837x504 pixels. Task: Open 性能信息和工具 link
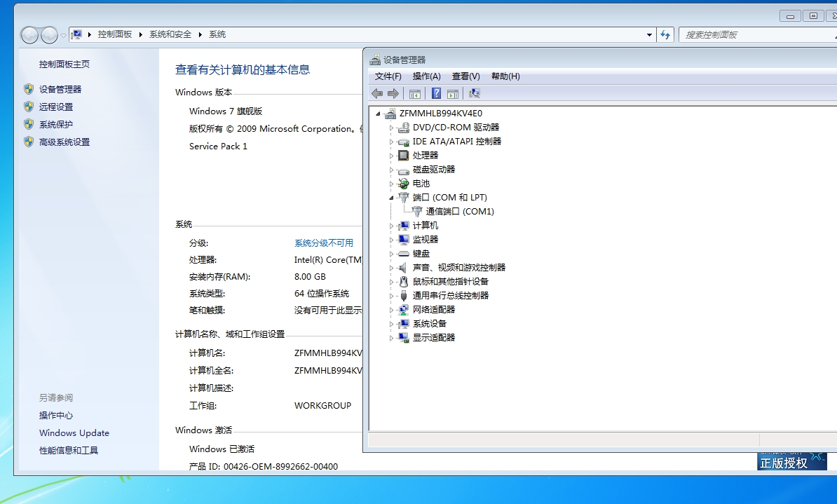click(69, 451)
